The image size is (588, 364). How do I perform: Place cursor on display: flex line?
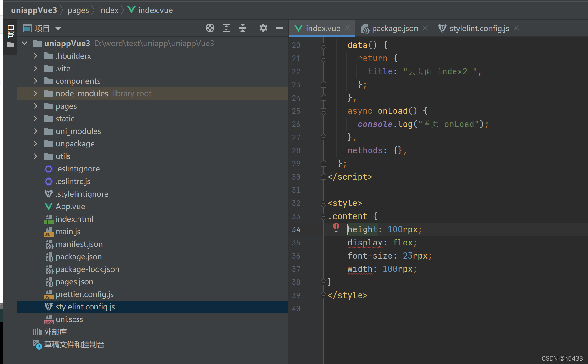(382, 243)
